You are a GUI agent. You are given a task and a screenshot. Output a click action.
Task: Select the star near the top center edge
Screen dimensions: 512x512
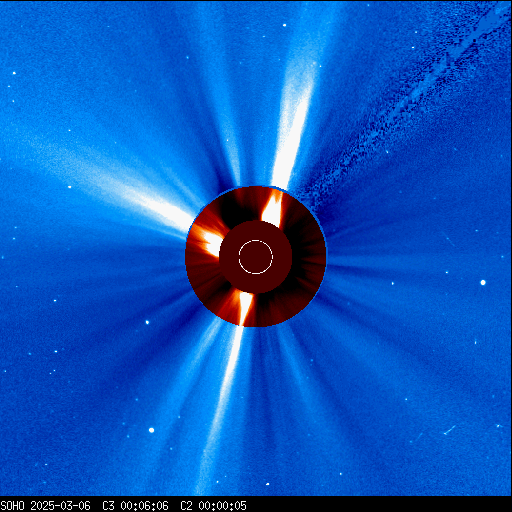coord(284,25)
